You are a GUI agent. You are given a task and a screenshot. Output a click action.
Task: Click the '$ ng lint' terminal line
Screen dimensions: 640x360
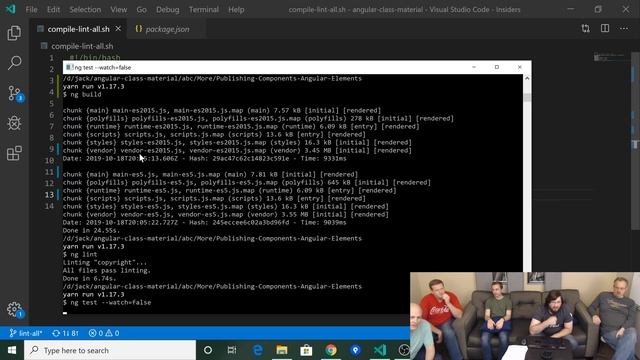[x=80, y=254]
